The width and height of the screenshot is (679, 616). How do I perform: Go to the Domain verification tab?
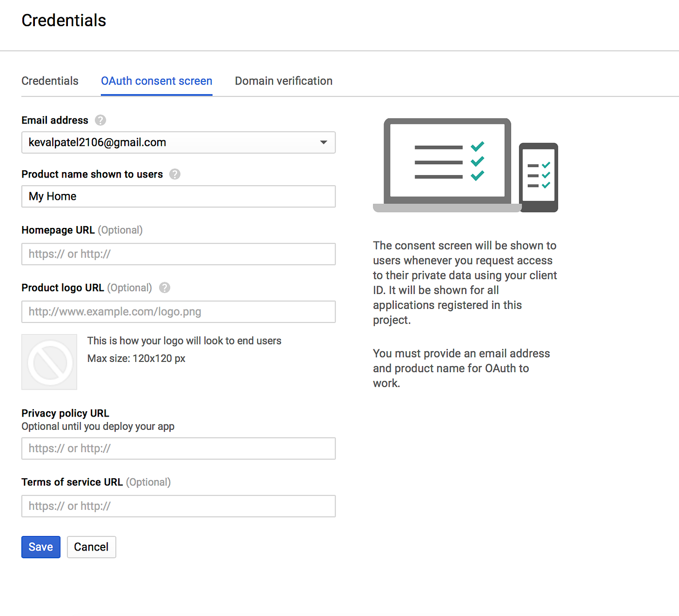(x=284, y=81)
